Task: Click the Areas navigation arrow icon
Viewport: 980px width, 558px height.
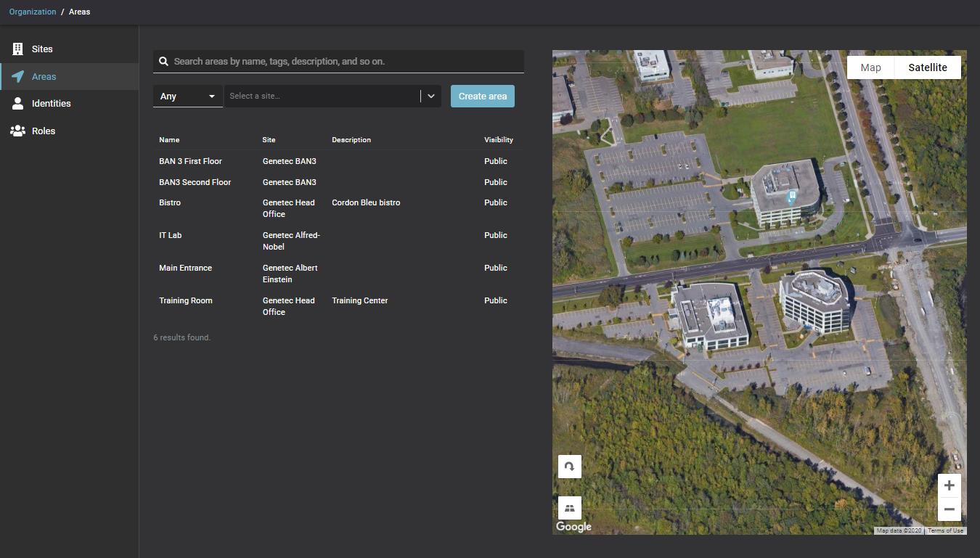Action: [17, 76]
